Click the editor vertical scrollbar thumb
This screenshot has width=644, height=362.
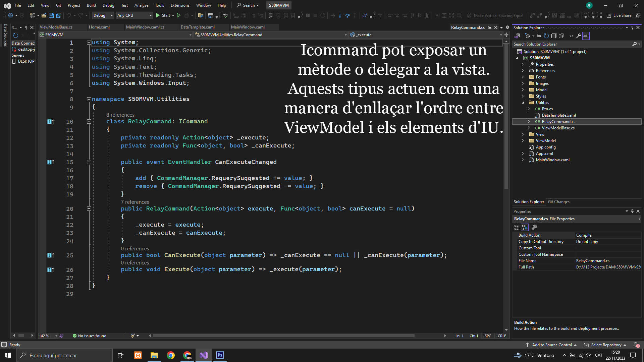(x=506, y=117)
